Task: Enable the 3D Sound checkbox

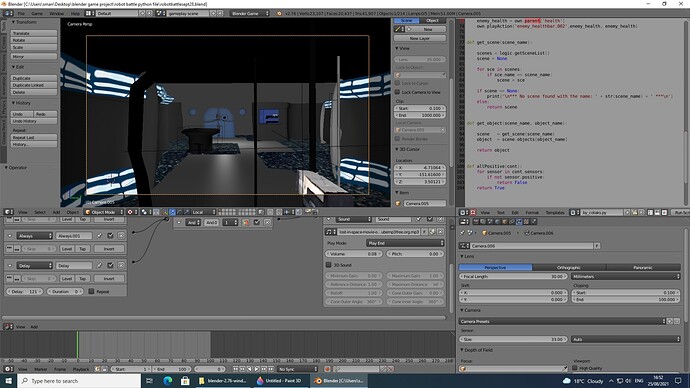Action: coord(328,265)
